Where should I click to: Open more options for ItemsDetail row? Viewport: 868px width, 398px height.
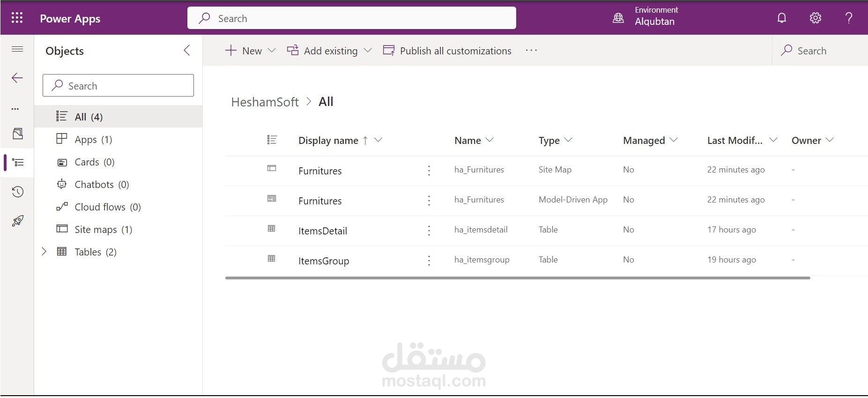tap(429, 231)
